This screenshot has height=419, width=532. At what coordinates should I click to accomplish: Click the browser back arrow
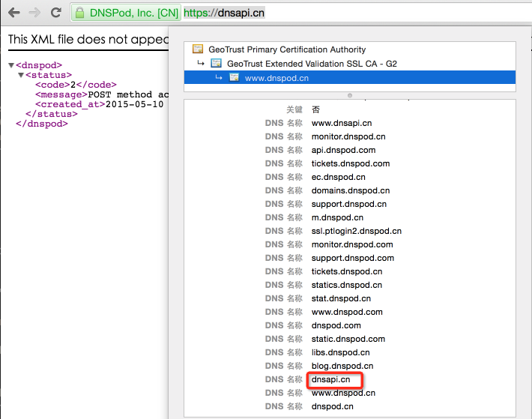[x=14, y=13]
